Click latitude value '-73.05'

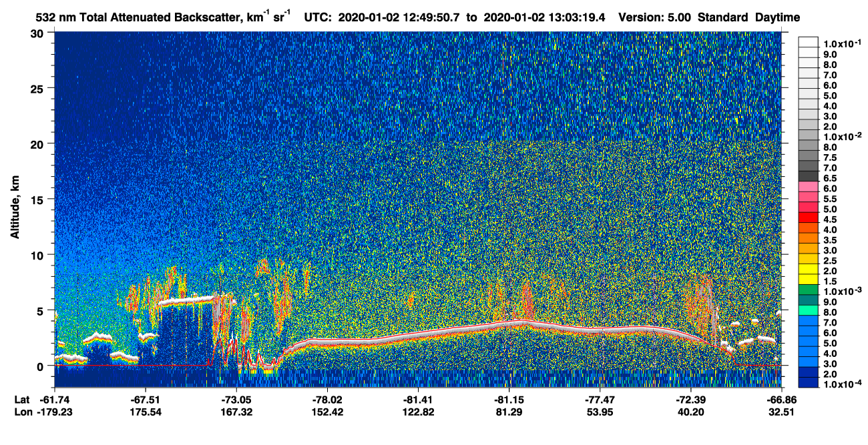[x=236, y=400]
